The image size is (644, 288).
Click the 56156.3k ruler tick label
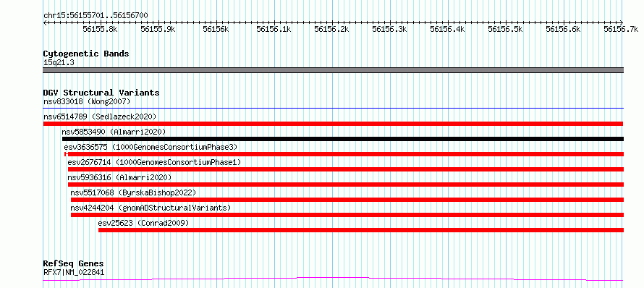[390, 29]
